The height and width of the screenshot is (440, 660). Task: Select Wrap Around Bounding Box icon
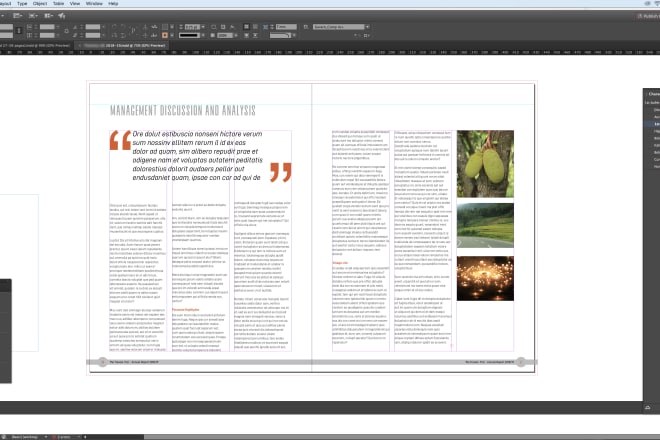point(255,27)
